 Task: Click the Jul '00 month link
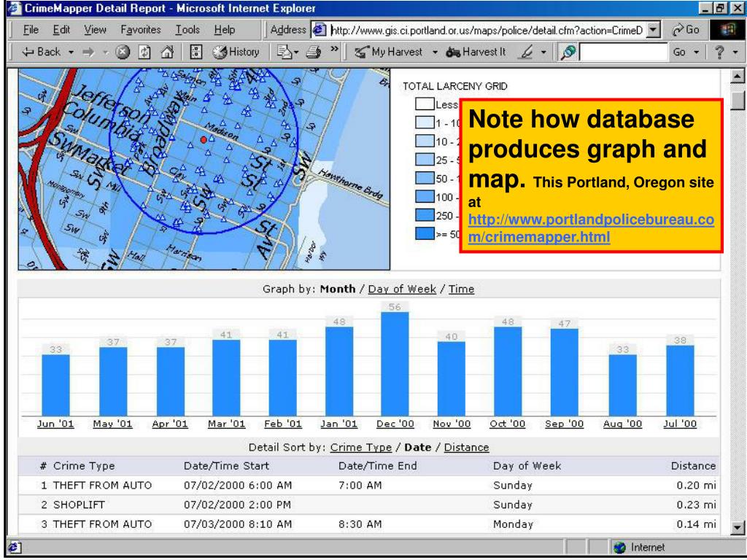click(x=680, y=424)
